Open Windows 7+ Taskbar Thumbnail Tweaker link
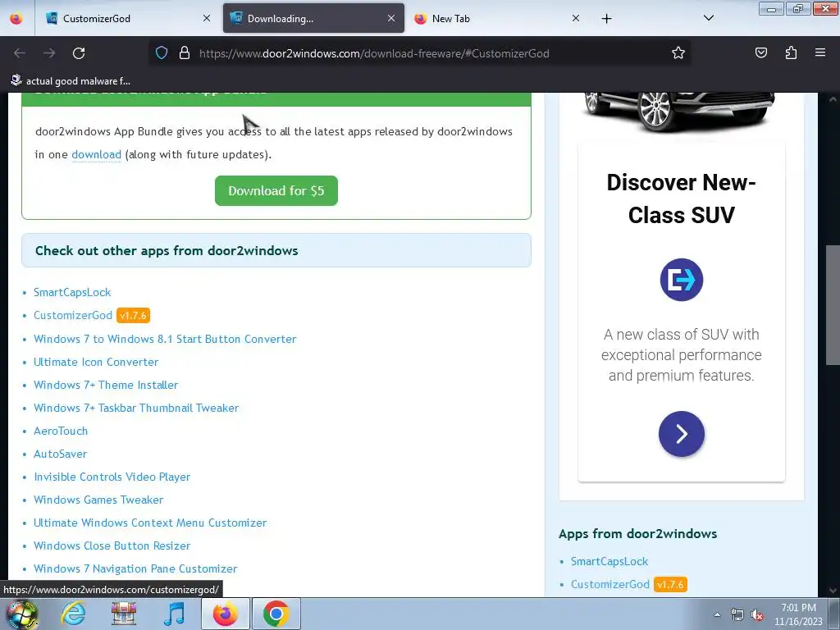840x630 pixels. click(136, 408)
